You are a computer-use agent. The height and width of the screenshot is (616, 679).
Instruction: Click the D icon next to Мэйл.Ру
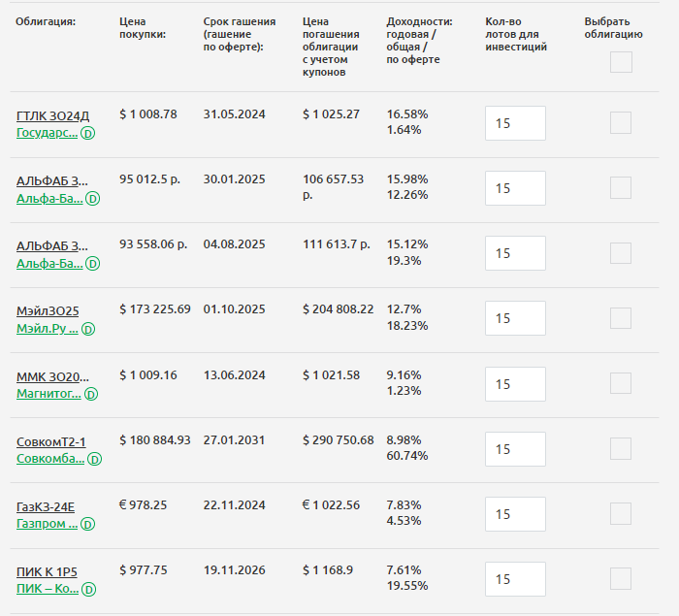pos(88,329)
